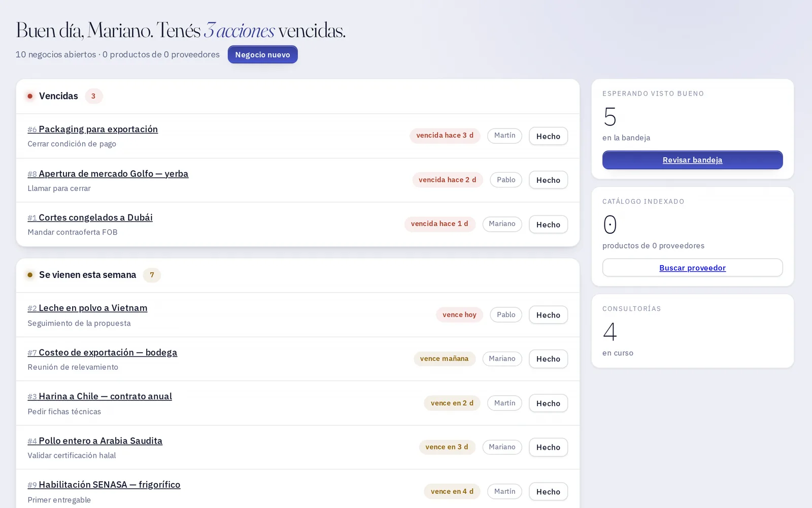Click the 'vence en 4 d' badge
Image resolution: width=812 pixels, height=508 pixels.
[452, 491]
